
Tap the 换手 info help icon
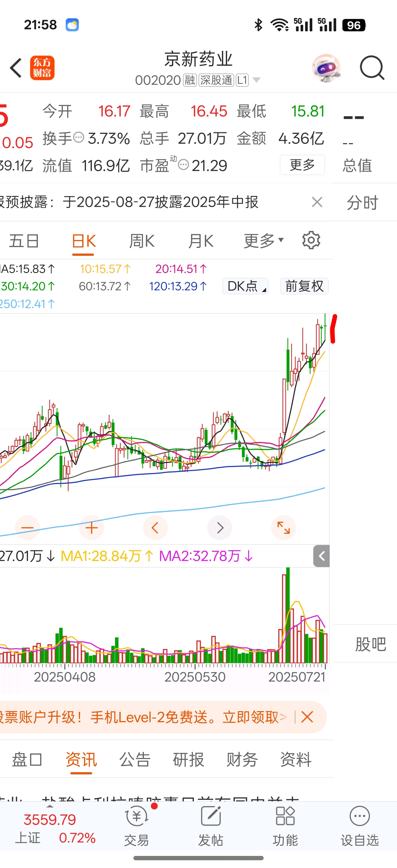pyautogui.click(x=78, y=137)
